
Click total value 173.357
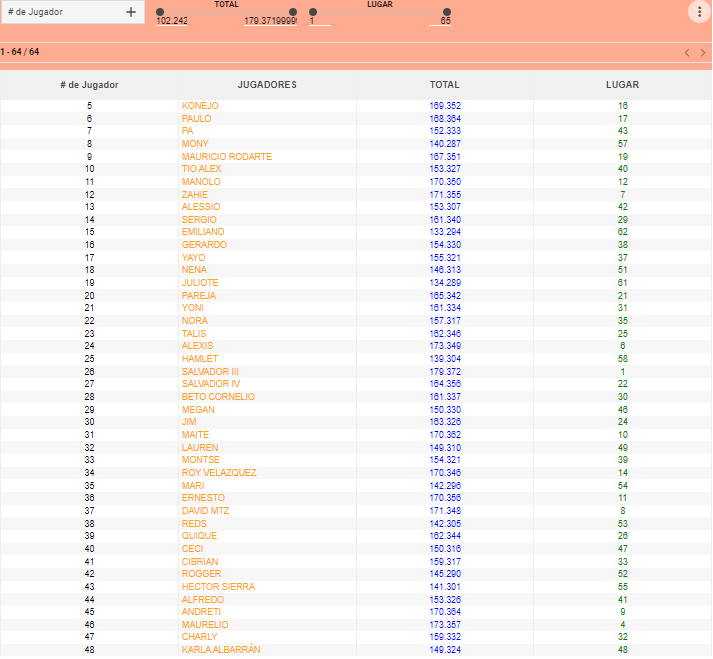pyautogui.click(x=445, y=625)
